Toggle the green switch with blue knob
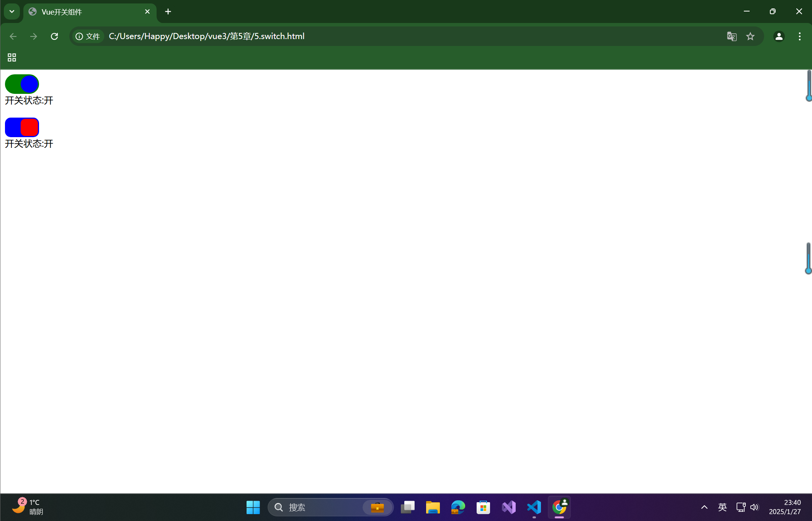 pos(22,84)
